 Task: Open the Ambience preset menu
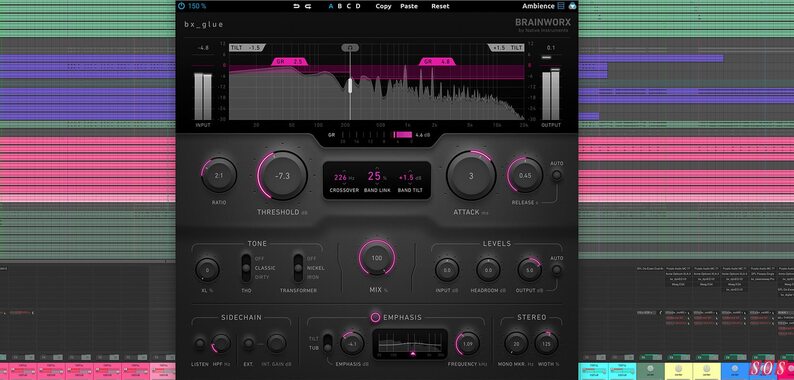(538, 6)
